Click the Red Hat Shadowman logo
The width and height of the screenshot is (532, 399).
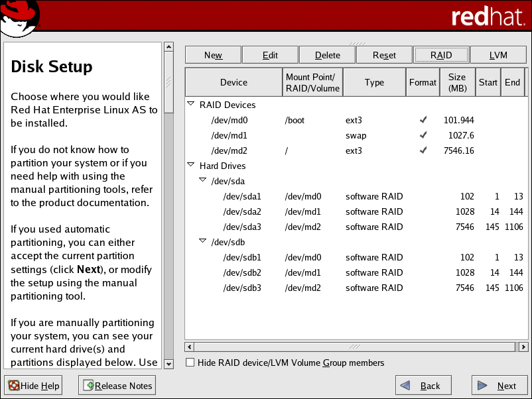[19, 16]
